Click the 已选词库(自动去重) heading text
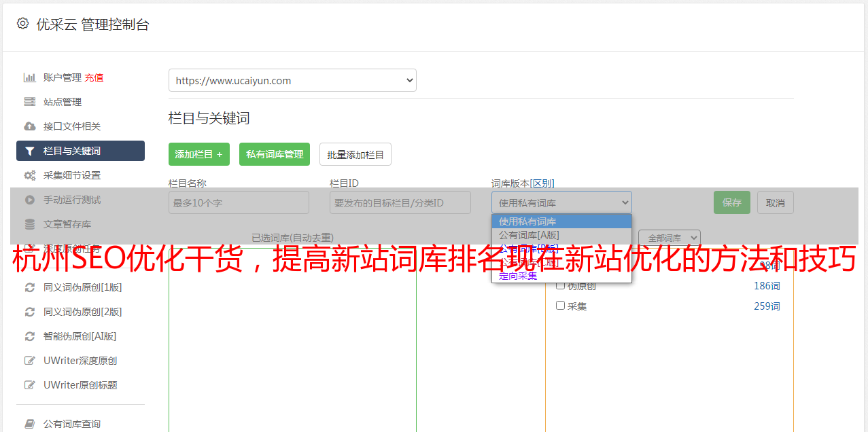This screenshot has width=868, height=432. (292, 238)
